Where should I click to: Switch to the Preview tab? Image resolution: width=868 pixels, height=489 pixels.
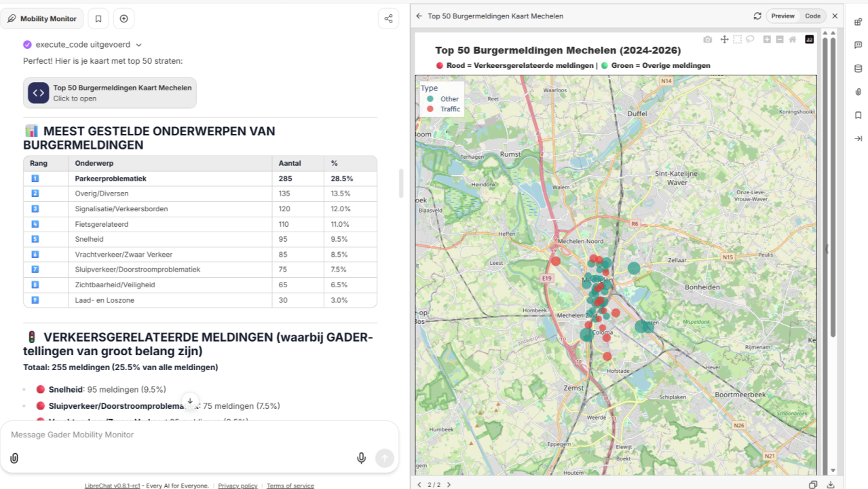point(782,16)
